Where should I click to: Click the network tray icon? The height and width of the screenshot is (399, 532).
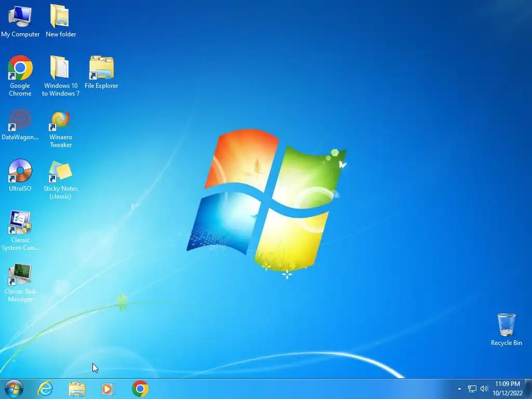tap(472, 389)
